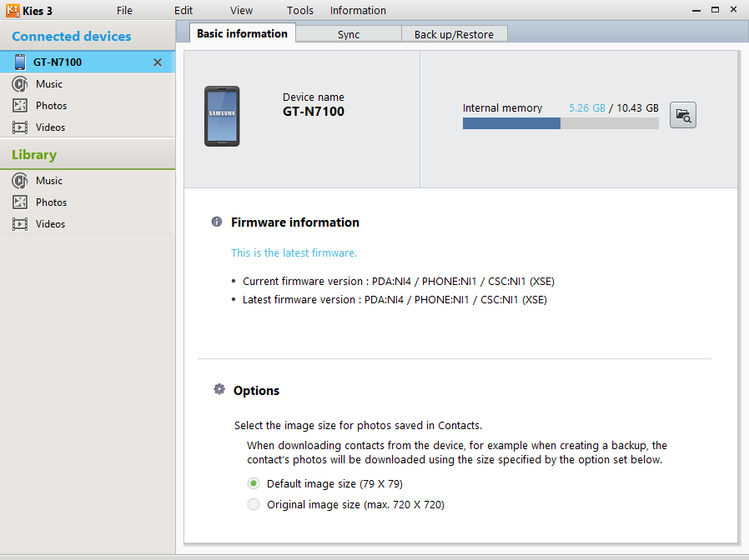Viewport: 749px width, 560px height.
Task: Click the Library header
Action: (x=34, y=155)
